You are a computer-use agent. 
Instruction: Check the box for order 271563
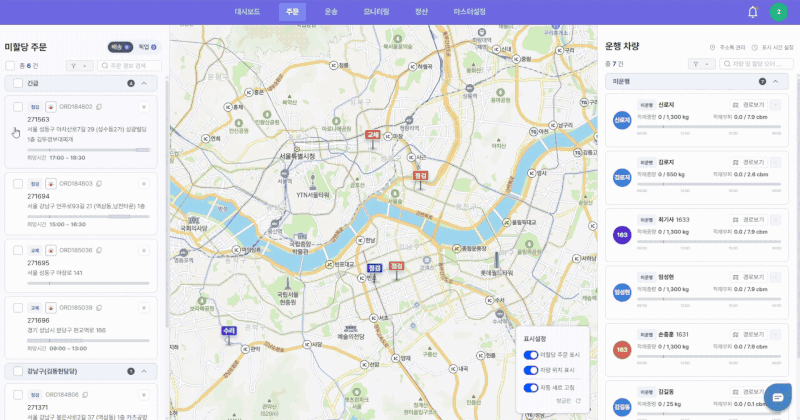(x=18, y=106)
